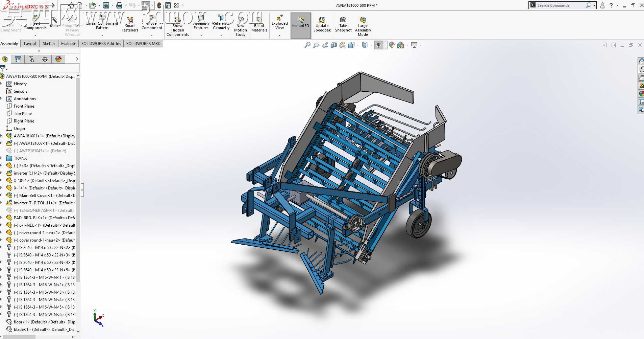Toggle Section View in view toolbar
The image size is (644, 339).
[334, 45]
